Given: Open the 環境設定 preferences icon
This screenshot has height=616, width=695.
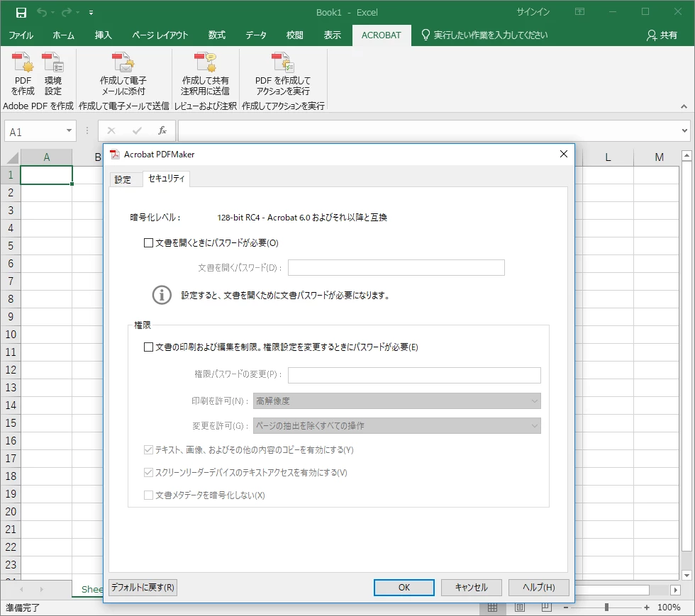Looking at the screenshot, I should click(x=52, y=62).
